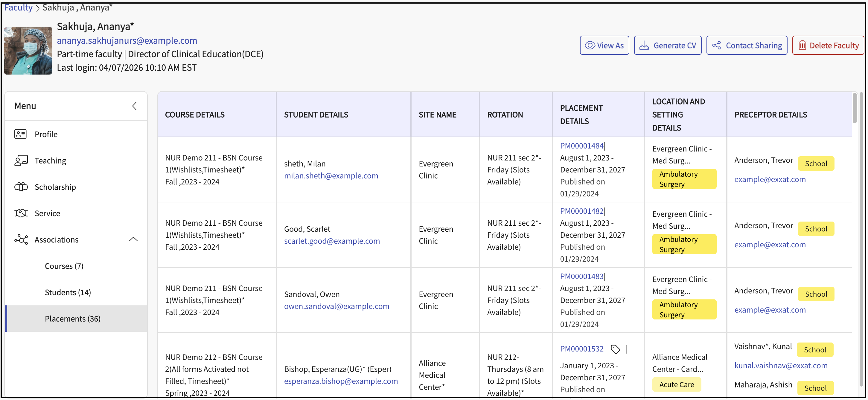868x400 pixels.
Task: Collapse the Menu panel with left chevron
Action: 134,106
